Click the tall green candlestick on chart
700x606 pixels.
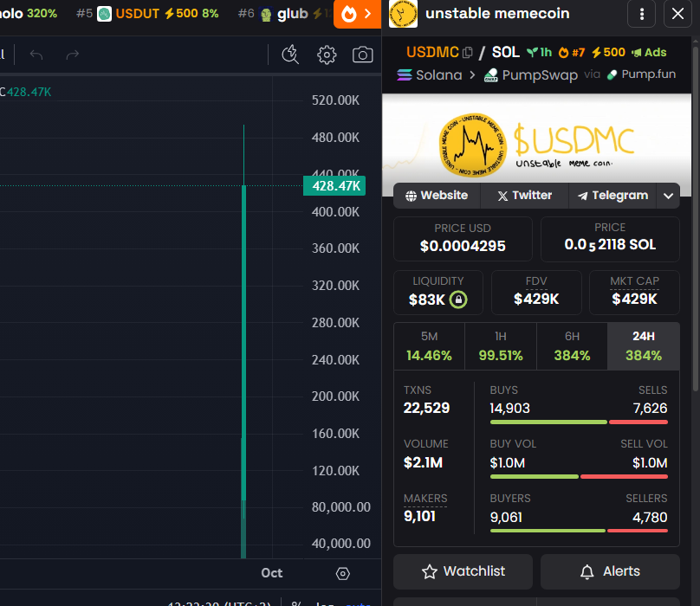click(243, 344)
